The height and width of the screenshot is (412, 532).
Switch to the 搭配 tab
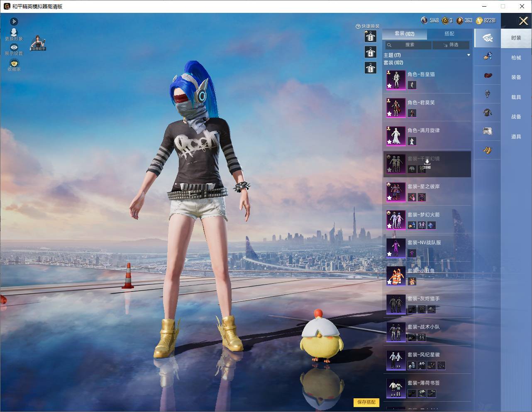(449, 34)
